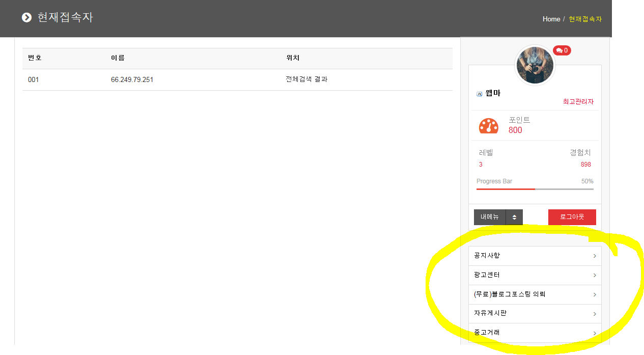Click chevron on 블로그포스팅 의뢰 row
Screen dimensions: 644x355
point(595,295)
